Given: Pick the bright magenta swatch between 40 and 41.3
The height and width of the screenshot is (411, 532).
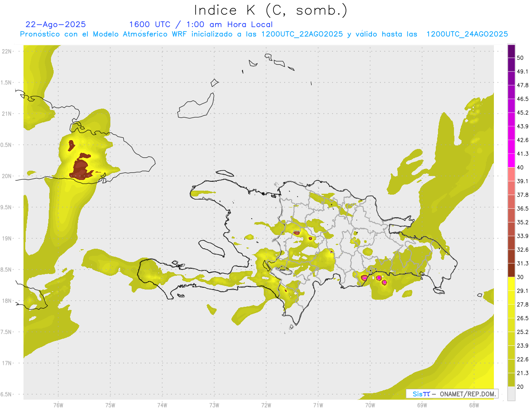Looking at the screenshot, I should point(511,160).
